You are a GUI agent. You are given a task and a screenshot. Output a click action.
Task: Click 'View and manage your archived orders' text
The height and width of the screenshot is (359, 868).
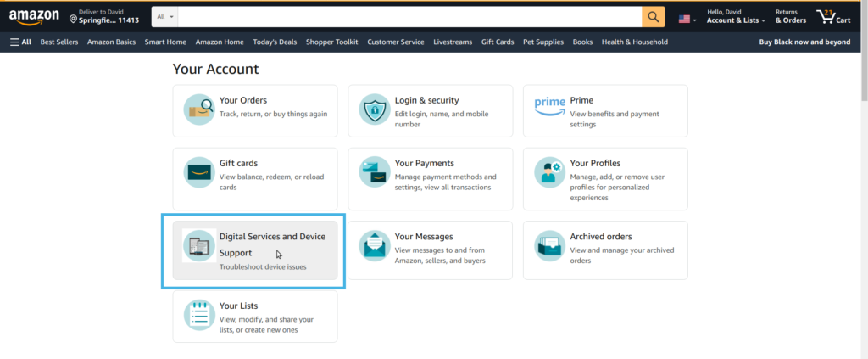tap(622, 255)
